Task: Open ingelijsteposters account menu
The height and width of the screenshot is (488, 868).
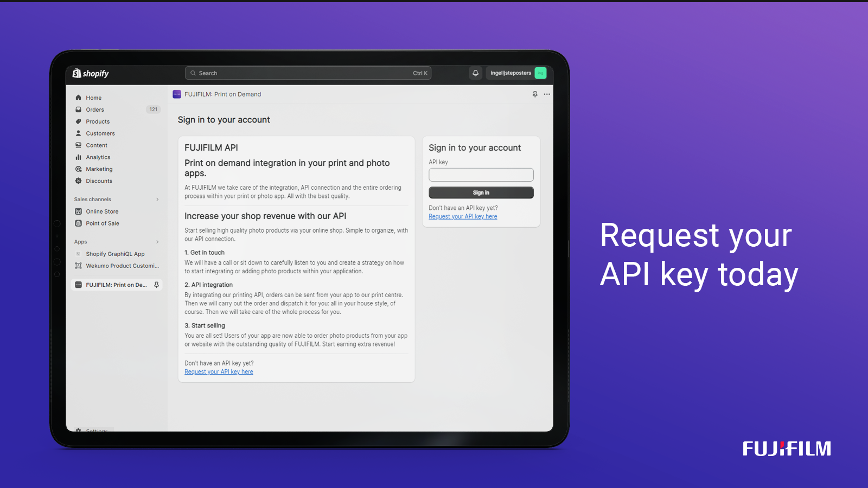Action: (516, 73)
